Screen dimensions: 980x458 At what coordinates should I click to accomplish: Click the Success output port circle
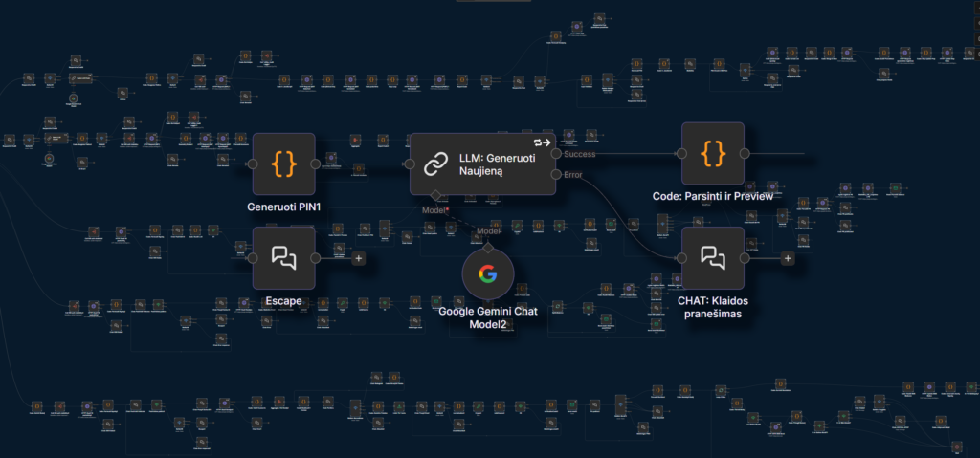pos(556,154)
